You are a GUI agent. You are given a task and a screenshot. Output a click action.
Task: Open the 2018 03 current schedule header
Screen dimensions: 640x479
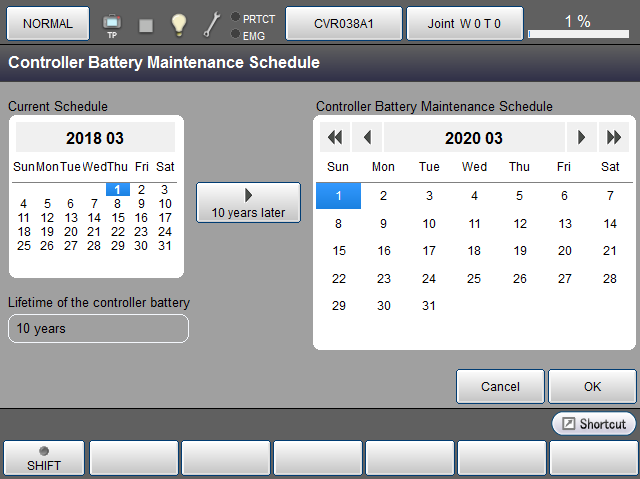(95, 138)
